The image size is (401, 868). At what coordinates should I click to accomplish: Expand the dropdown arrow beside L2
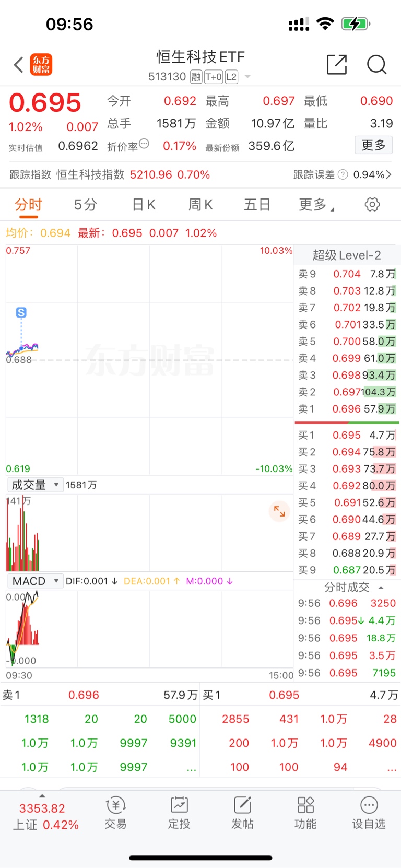click(247, 77)
